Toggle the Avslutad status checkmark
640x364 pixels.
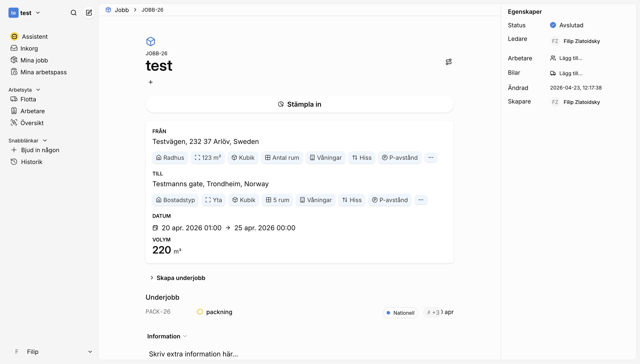click(553, 25)
